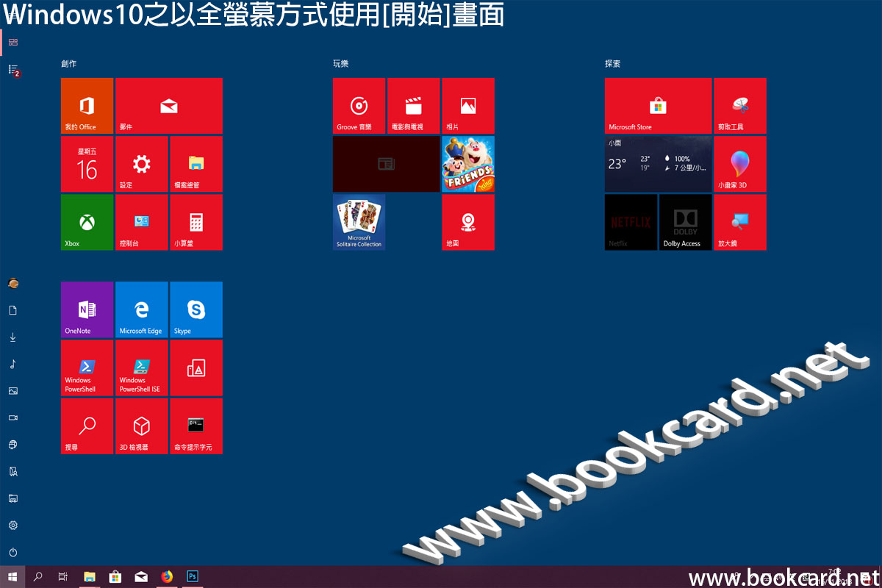Launch the Skype tile
882x588 pixels.
pyautogui.click(x=196, y=309)
